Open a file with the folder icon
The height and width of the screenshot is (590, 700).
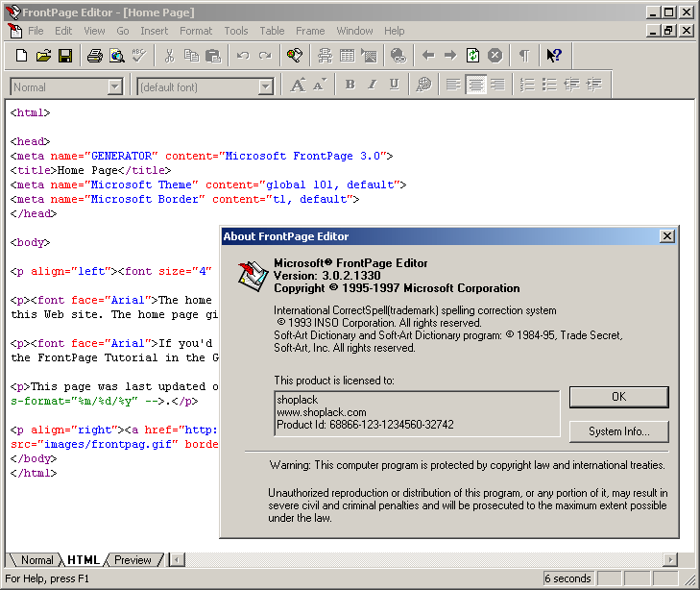[43, 56]
